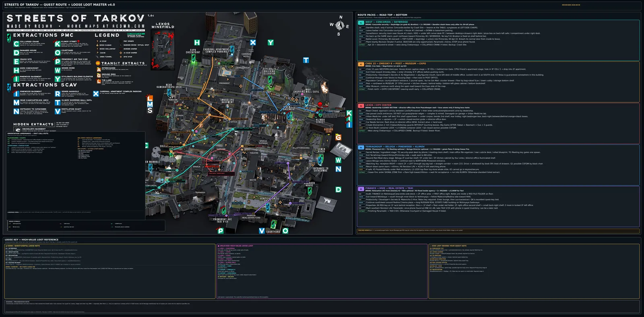644x317 pixels.
Task: Select the 'NEAR KAMCHATSKAYA ARCH' map label
Action: pos(169,86)
